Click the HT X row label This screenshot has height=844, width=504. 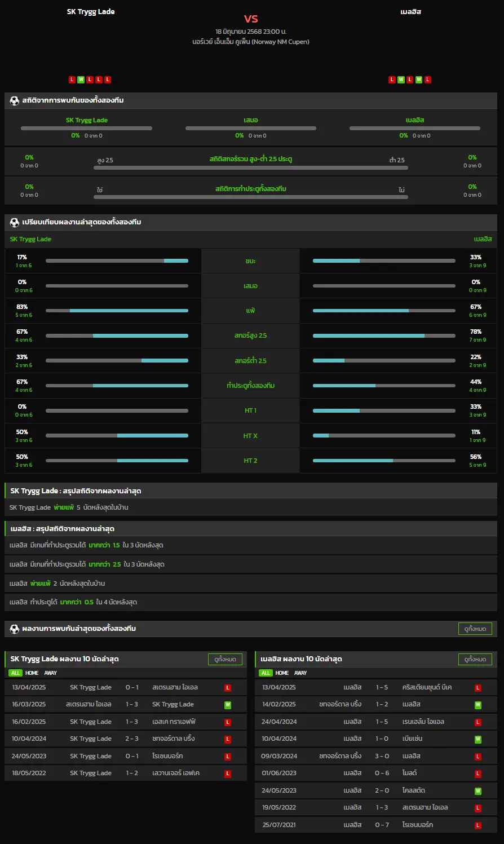[251, 436]
